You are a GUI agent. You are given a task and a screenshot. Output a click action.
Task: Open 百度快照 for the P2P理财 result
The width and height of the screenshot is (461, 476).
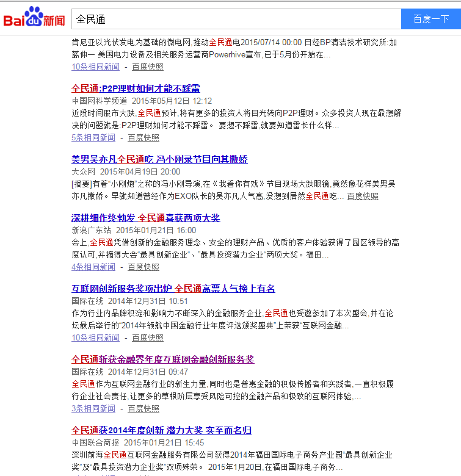[143, 137]
